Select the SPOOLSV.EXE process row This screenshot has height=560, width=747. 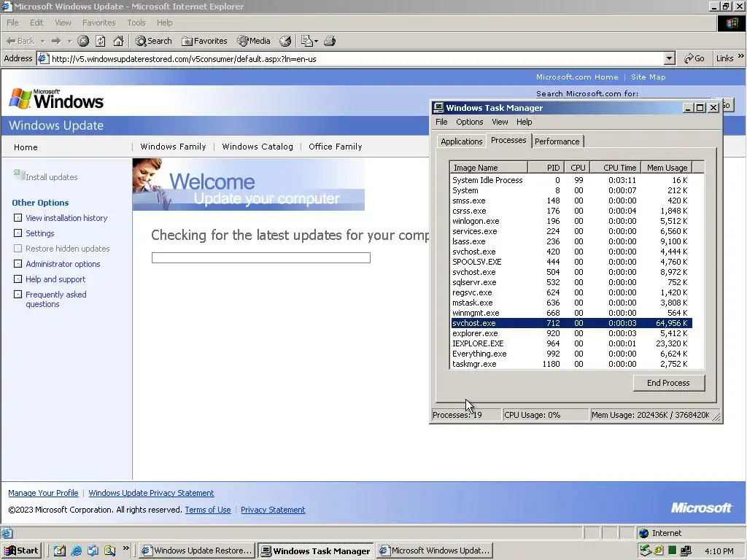tap(571, 262)
